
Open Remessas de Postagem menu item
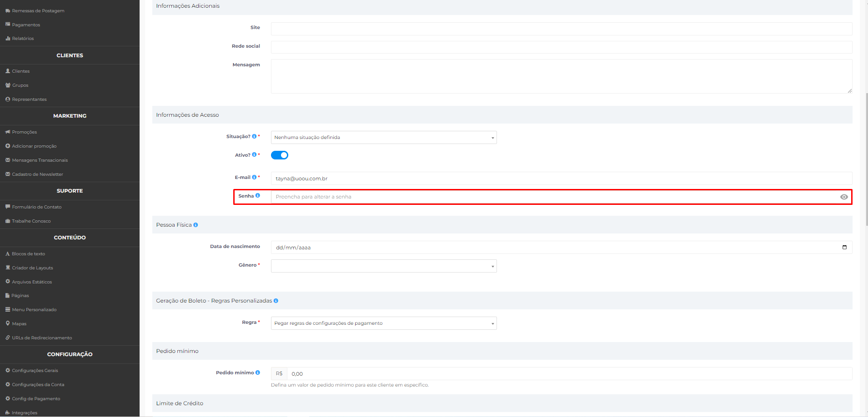pyautogui.click(x=38, y=10)
